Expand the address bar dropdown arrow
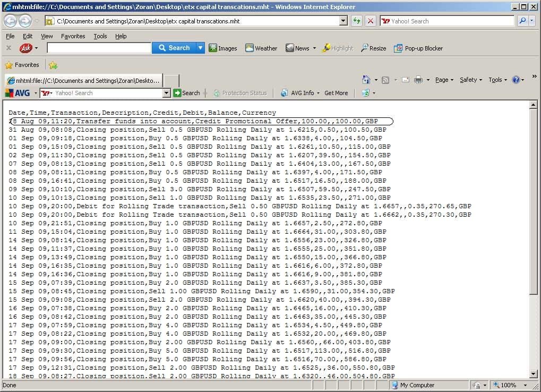 click(x=344, y=21)
